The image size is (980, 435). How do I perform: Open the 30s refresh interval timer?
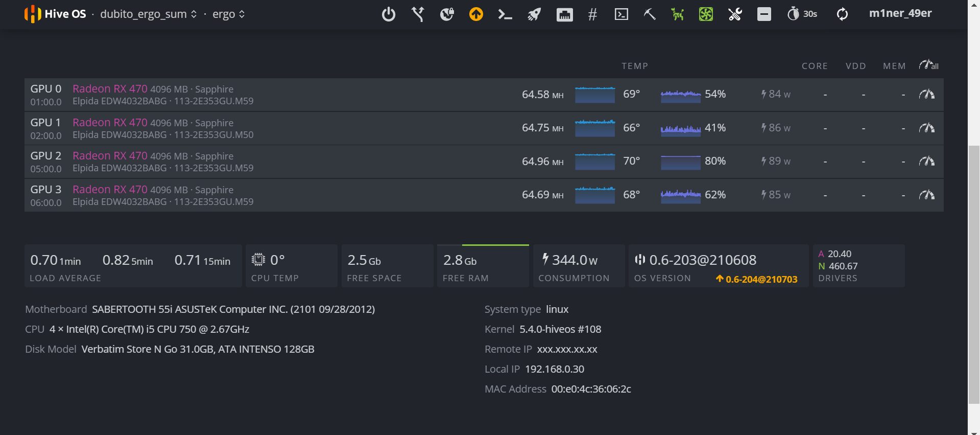tap(802, 14)
